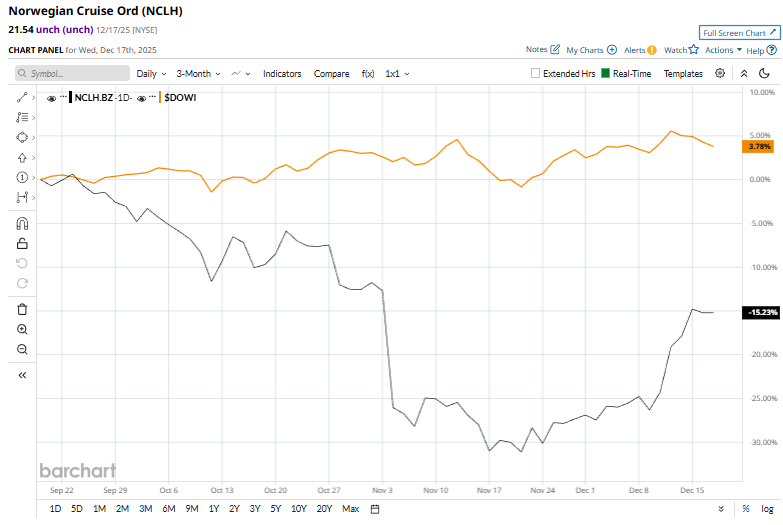Select the 1M time range
The image size is (783, 525).
99,509
